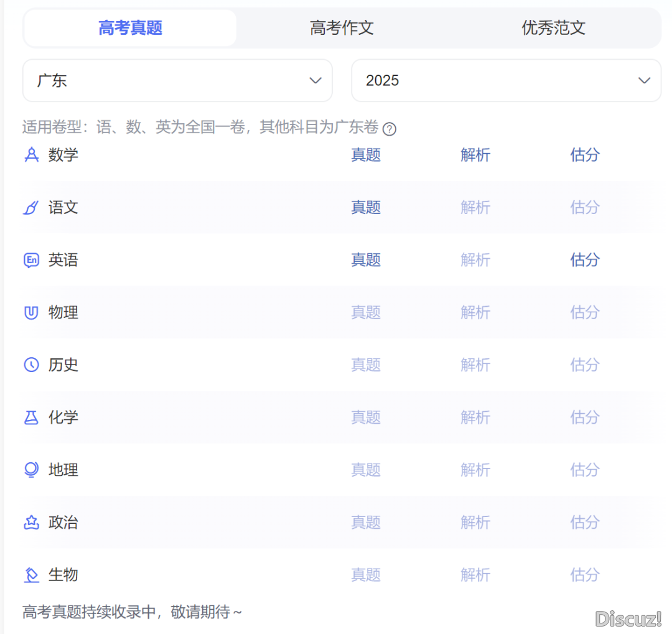672x634 pixels.
Task: Select the 高考真题 tab
Action: (131, 28)
